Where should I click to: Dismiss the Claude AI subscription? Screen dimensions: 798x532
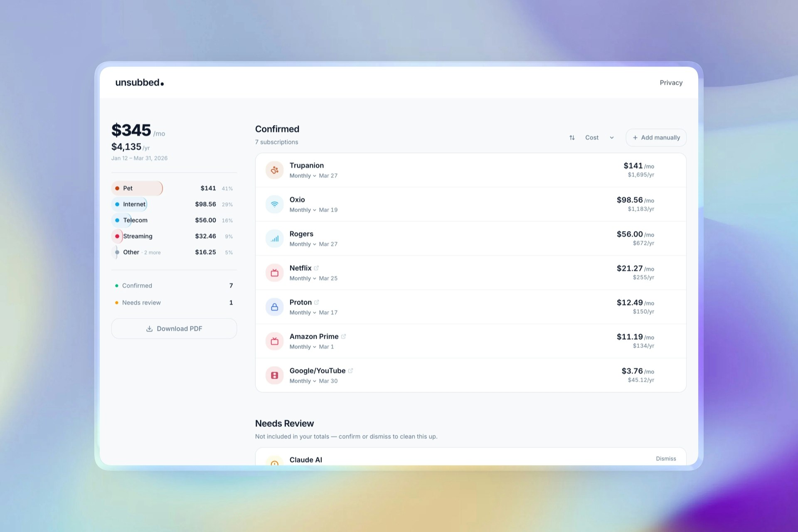tap(665, 458)
